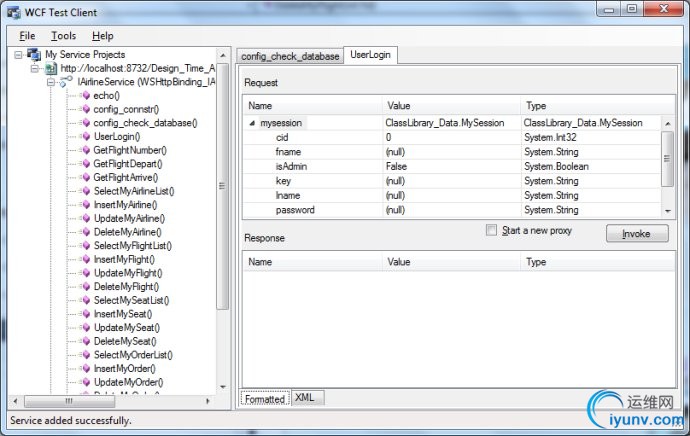This screenshot has height=436, width=690.
Task: Collapse the mysession parameter row
Action: click(x=252, y=123)
